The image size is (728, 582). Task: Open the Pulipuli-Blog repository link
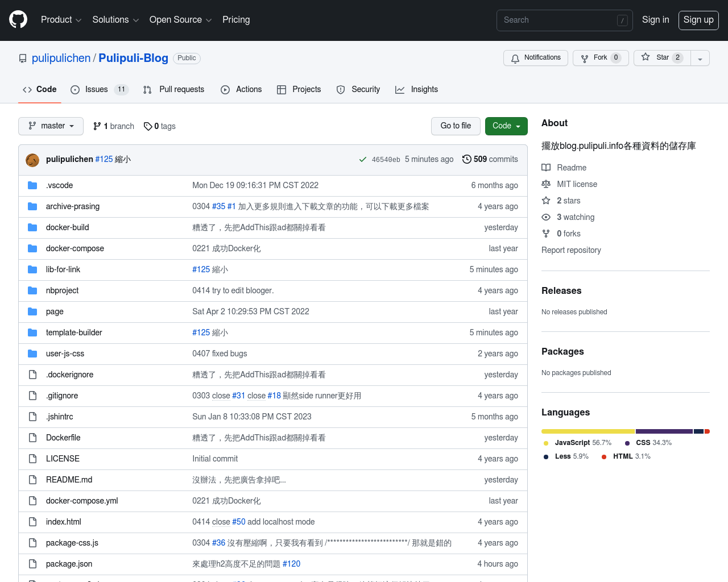coord(133,58)
